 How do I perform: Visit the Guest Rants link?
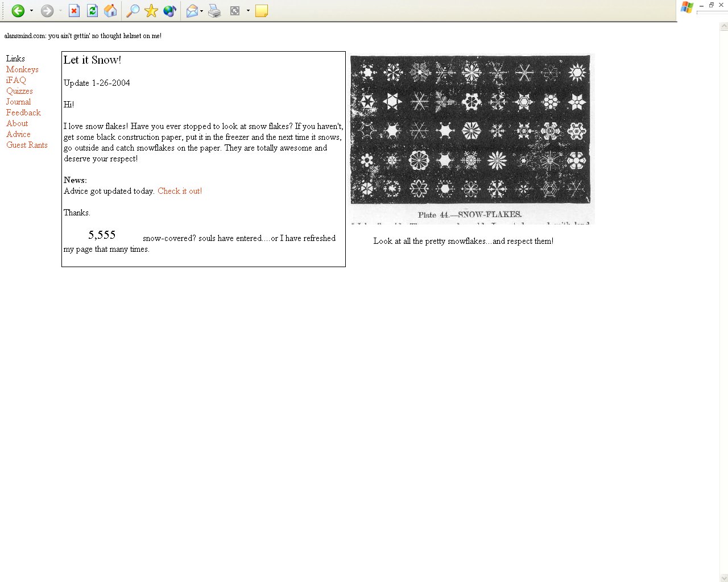coord(27,145)
